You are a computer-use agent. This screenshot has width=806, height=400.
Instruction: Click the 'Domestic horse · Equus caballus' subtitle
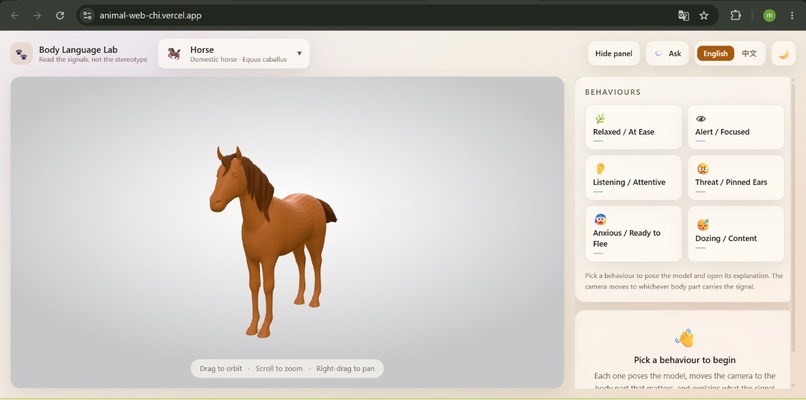pos(239,60)
